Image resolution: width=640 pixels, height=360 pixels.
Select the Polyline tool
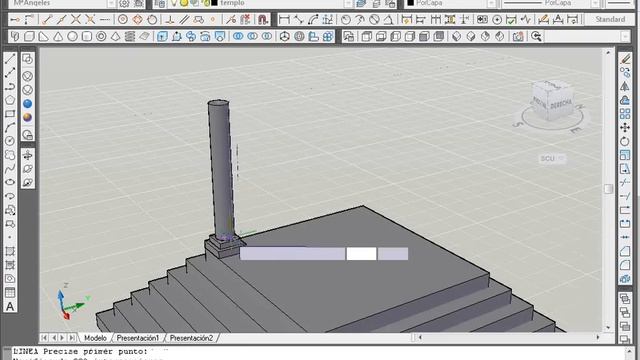point(10,87)
